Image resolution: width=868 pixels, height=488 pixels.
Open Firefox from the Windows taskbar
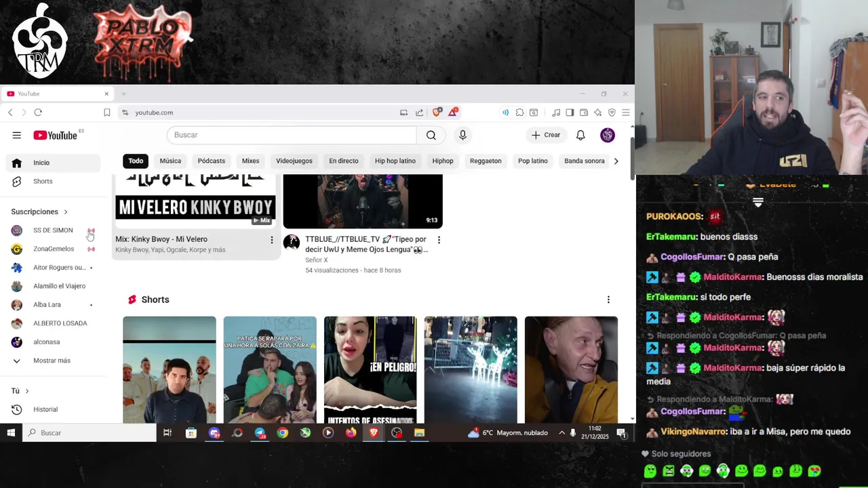(351, 432)
